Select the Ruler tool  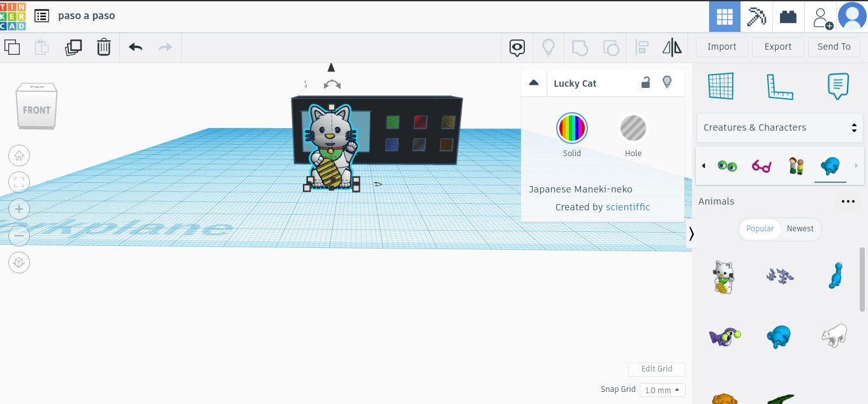pyautogui.click(x=779, y=86)
